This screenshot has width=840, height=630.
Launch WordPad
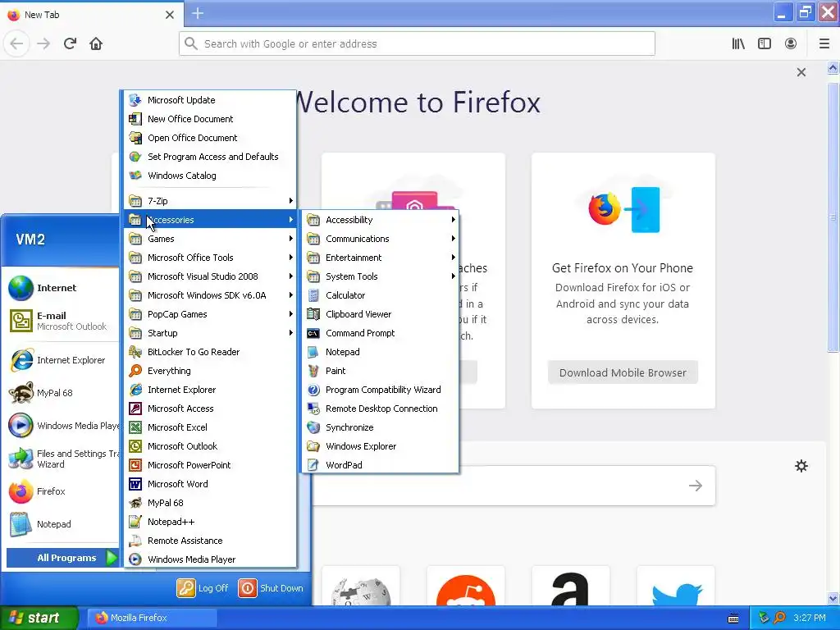[380, 465]
